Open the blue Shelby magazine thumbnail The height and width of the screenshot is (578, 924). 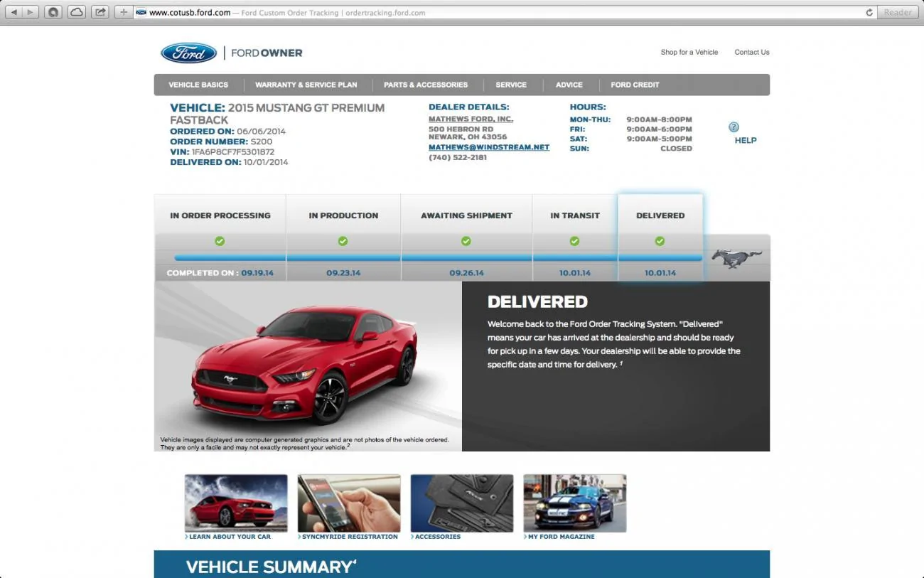[575, 503]
